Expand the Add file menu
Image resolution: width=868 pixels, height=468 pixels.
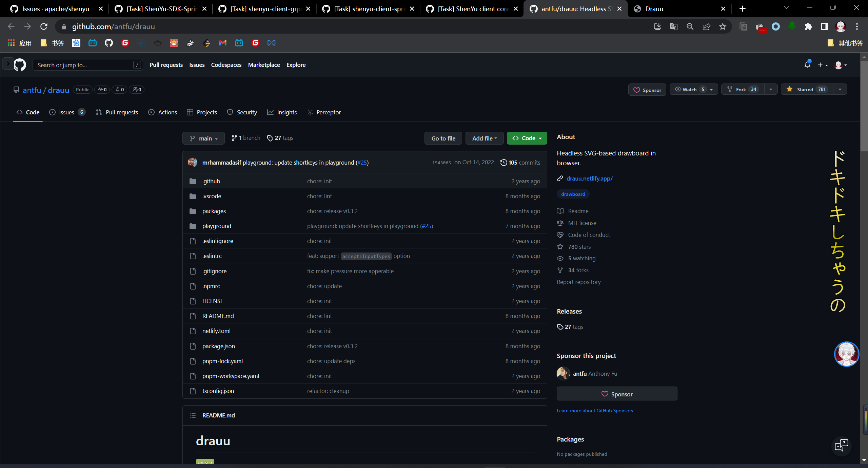click(x=484, y=138)
